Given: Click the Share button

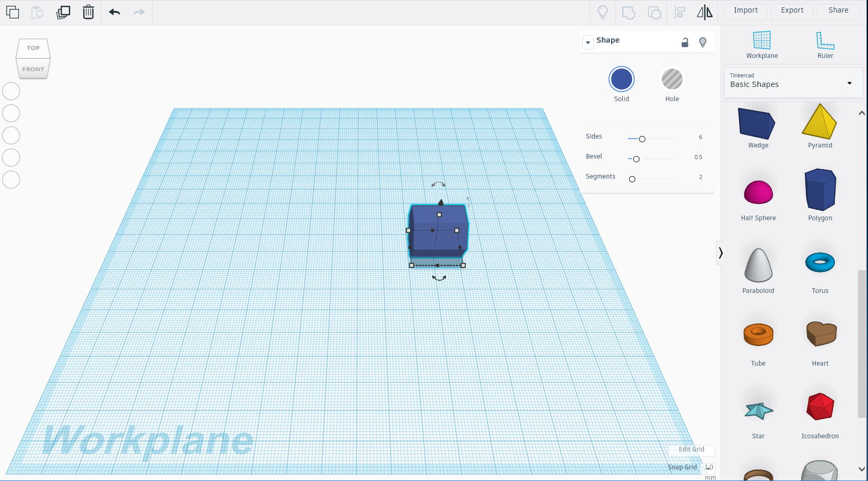Looking at the screenshot, I should [839, 11].
